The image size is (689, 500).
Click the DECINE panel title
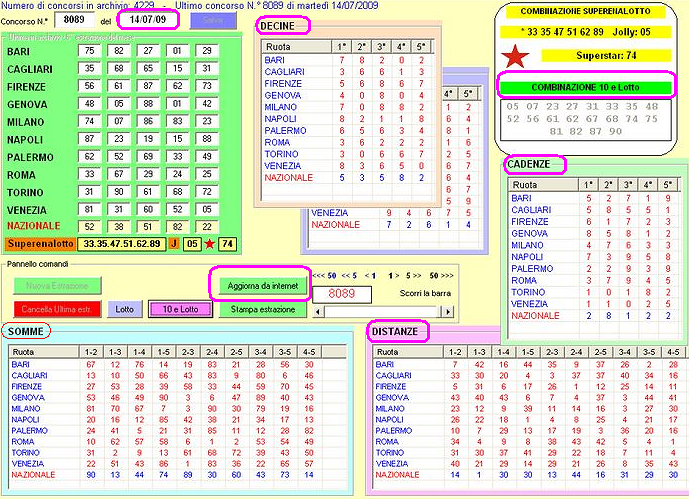(x=278, y=26)
